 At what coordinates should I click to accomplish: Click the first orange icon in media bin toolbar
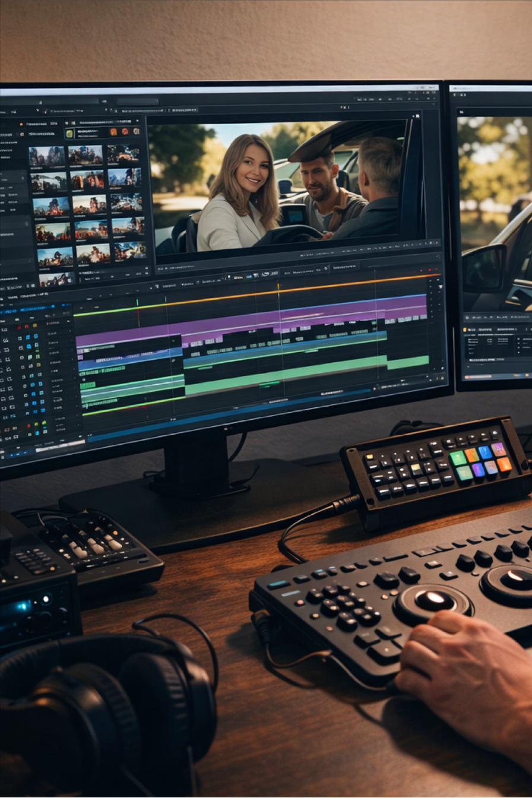tap(114, 132)
